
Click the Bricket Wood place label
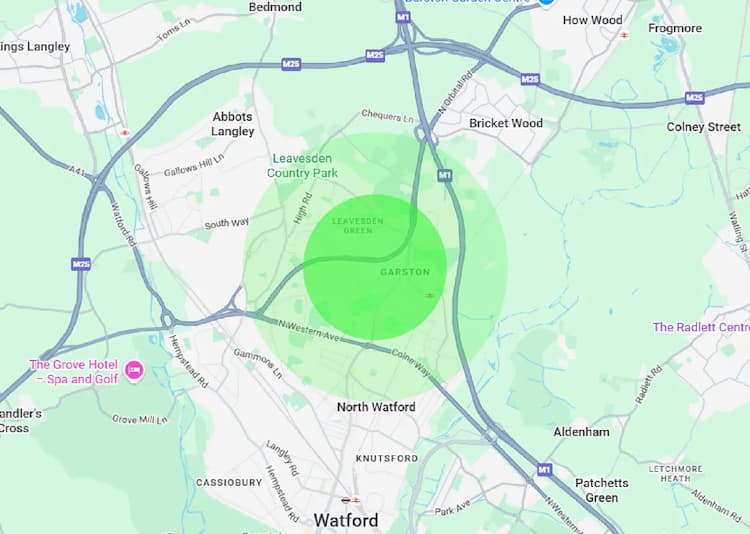(506, 123)
